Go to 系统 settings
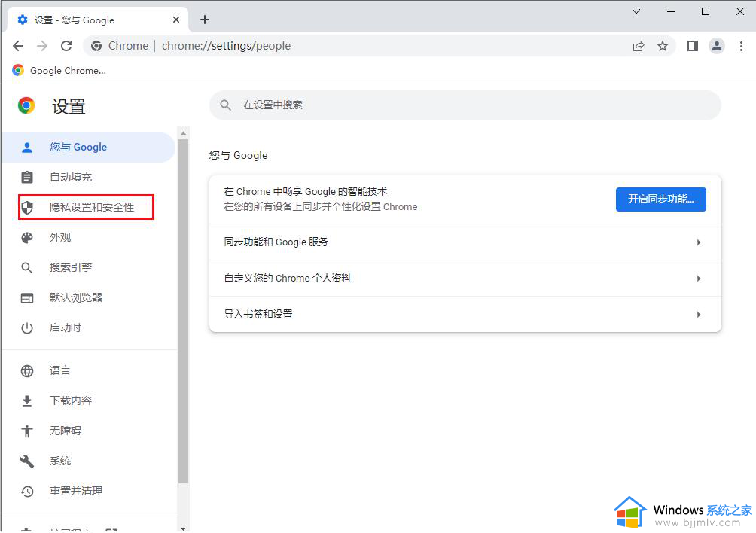Image resolution: width=756 pixels, height=533 pixels. point(89,461)
